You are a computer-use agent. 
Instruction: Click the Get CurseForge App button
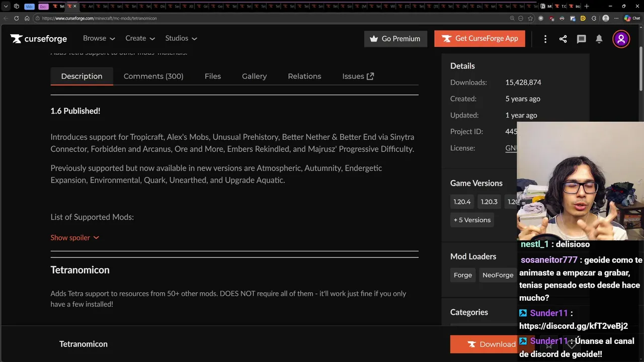479,39
